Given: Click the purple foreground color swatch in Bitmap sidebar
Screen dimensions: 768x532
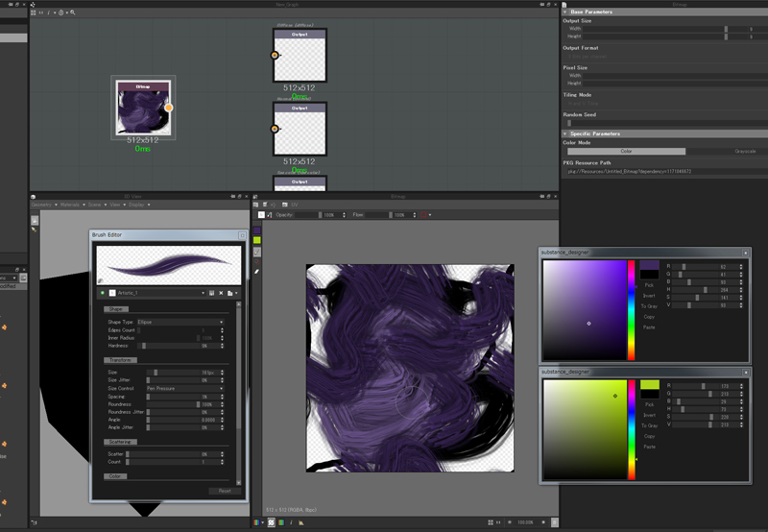Looking at the screenshot, I should click(x=257, y=230).
